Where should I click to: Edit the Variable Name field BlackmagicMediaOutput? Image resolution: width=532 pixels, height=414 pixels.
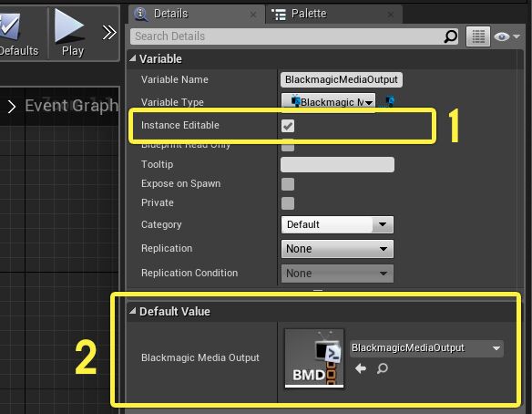coord(342,79)
